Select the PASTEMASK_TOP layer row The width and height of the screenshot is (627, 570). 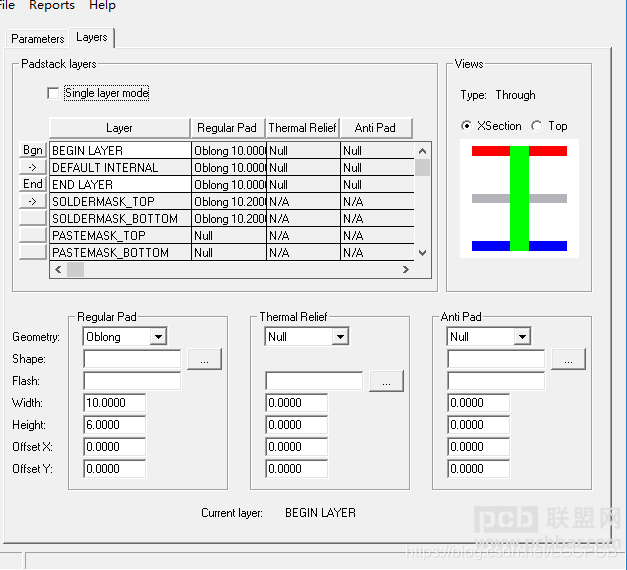pos(232,236)
